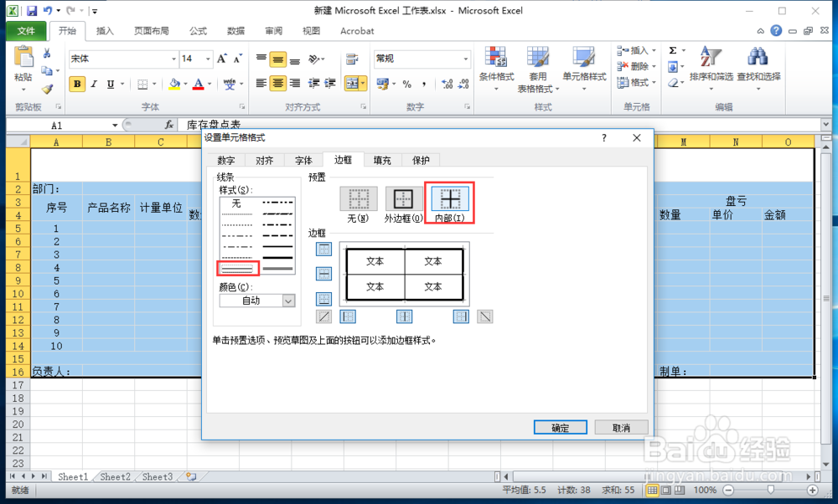Click the Paste clipboard icon

[x=23, y=58]
